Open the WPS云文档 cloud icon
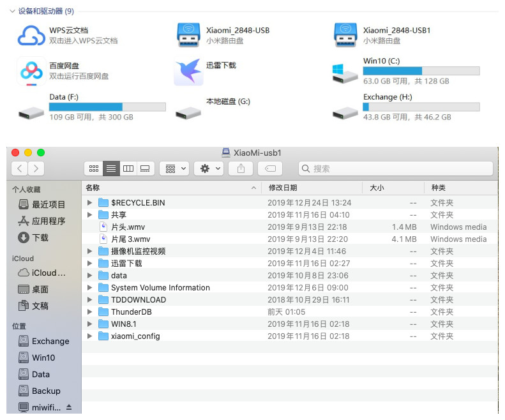Screen dimensions: 505x420 [31, 36]
